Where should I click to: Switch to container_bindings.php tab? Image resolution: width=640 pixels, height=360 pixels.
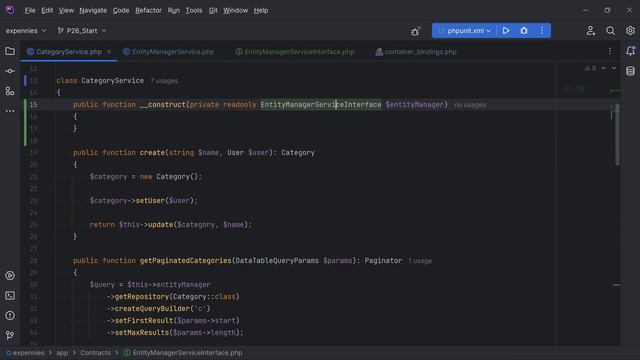tap(416, 52)
